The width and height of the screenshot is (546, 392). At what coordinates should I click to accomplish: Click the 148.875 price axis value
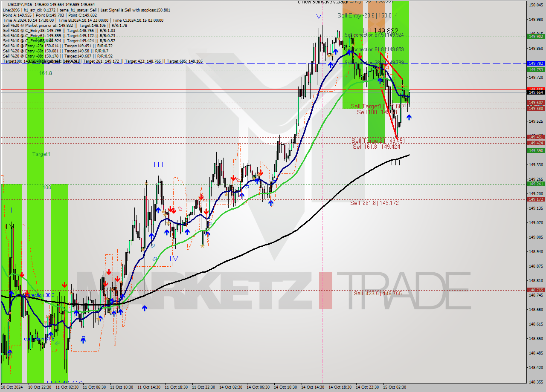tap(536, 266)
